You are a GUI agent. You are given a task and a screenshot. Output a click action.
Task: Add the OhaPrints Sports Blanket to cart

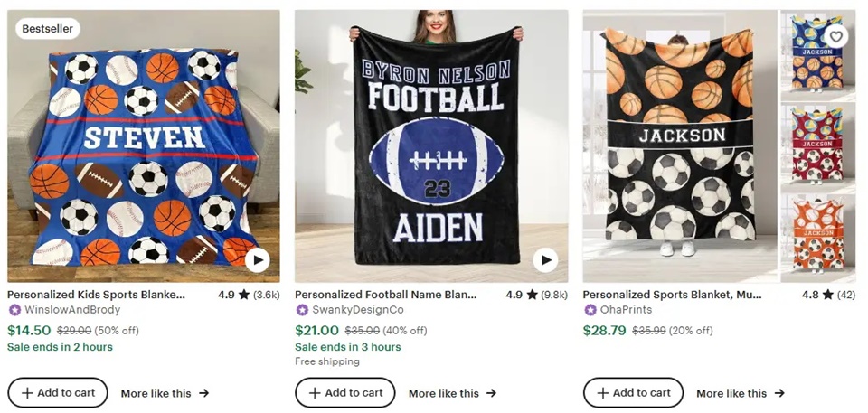coord(633,393)
